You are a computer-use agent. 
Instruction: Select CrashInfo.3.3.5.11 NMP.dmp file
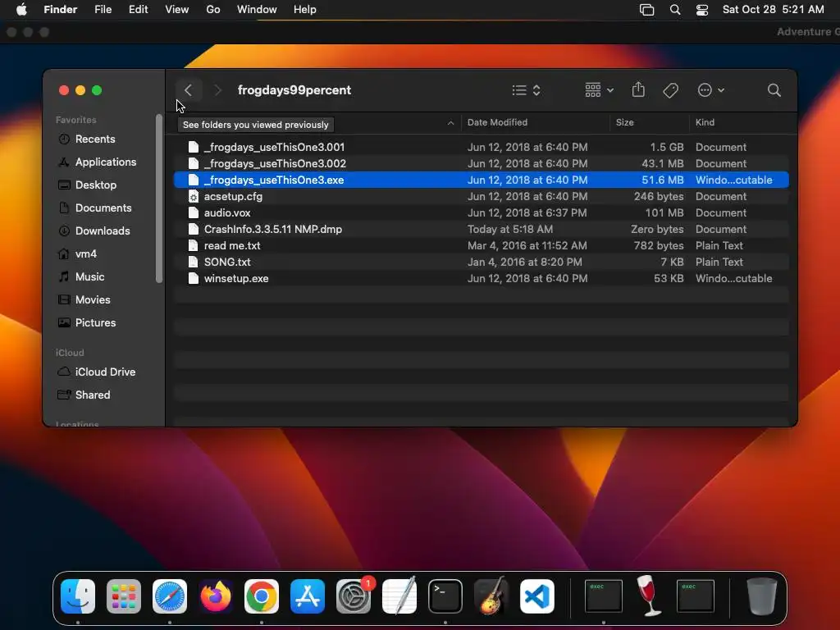pyautogui.click(x=481, y=230)
